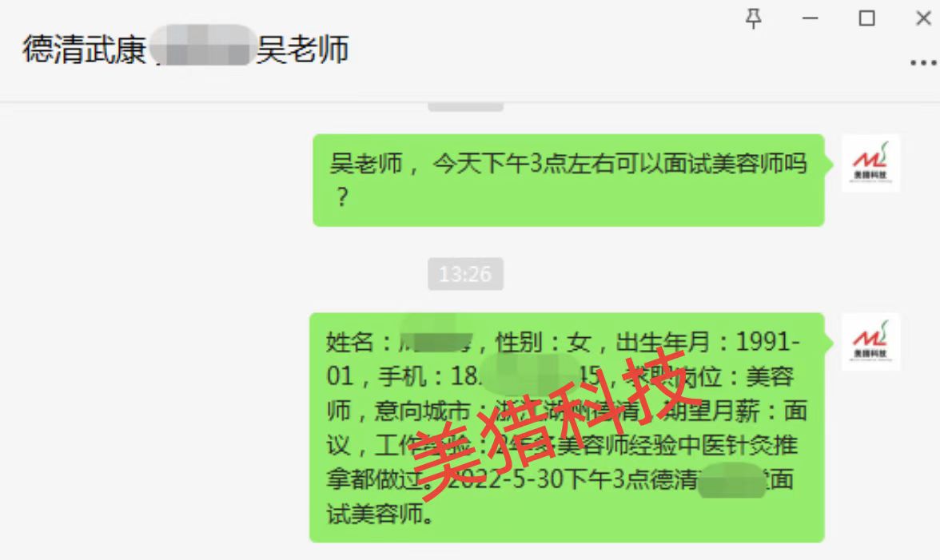
Task: Click the blurred portion of the chat title
Action: pos(201,46)
